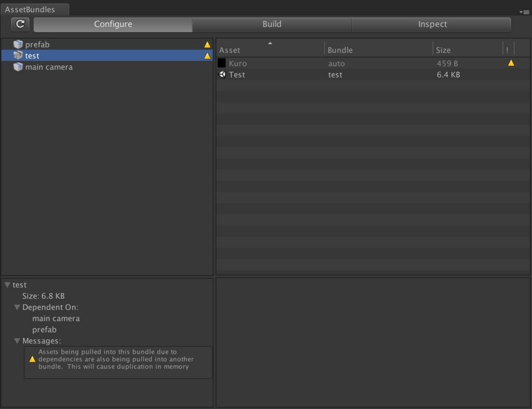Click the Unity asset icon beside Test
The height and width of the screenshot is (409, 532).
pyautogui.click(x=222, y=74)
